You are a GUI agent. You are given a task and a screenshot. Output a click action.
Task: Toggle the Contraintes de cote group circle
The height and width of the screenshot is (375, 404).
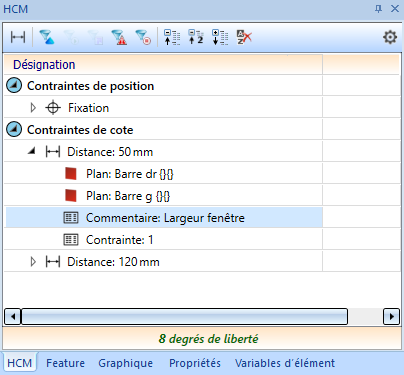(14, 130)
